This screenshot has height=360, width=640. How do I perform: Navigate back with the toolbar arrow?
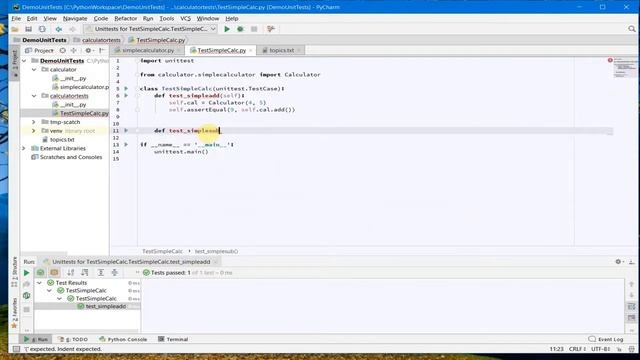click(x=59, y=29)
